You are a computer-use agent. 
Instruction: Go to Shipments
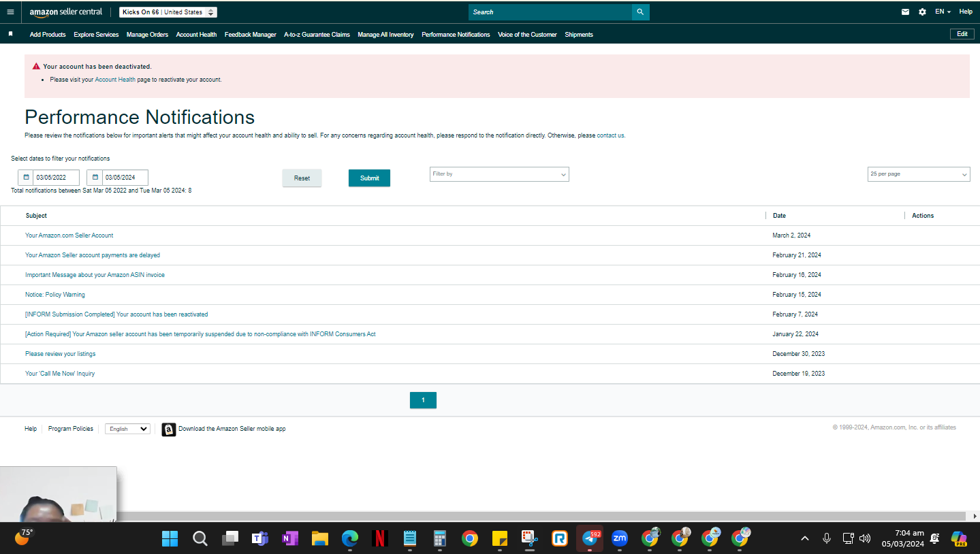pyautogui.click(x=579, y=35)
